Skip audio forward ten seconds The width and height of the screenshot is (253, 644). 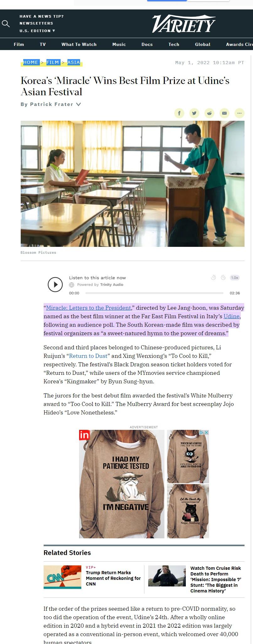coord(223,277)
